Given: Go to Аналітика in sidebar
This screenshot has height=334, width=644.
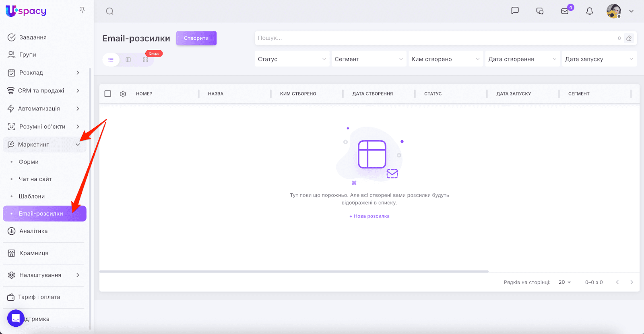Looking at the screenshot, I should coord(33,231).
